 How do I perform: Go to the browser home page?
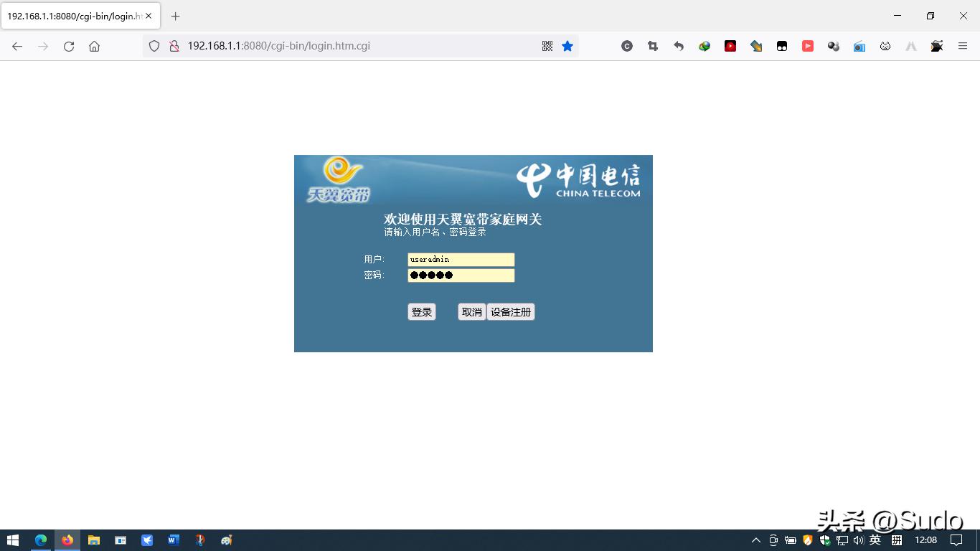94,45
